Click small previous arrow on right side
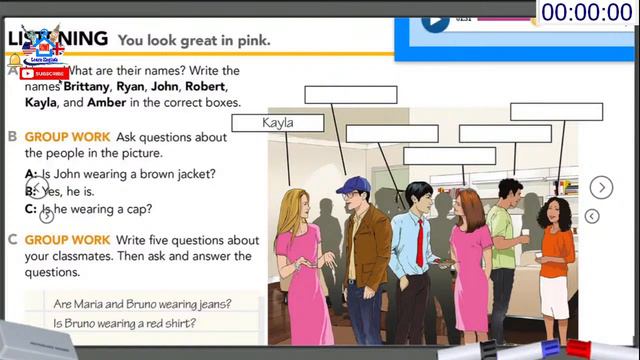 click(592, 216)
